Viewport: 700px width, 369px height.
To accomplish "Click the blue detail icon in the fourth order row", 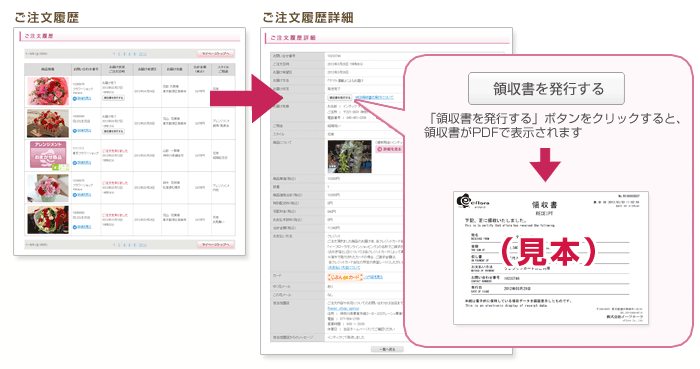I will (x=75, y=195).
